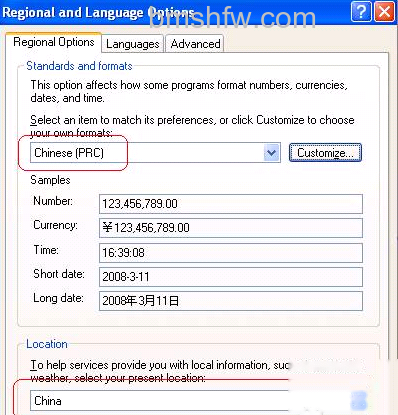
Task: Click the Samples heading label
Action: point(50,180)
